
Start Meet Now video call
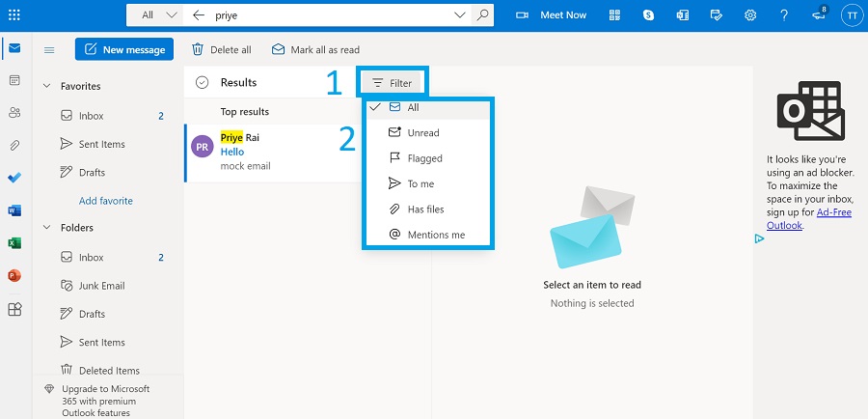[x=552, y=15]
